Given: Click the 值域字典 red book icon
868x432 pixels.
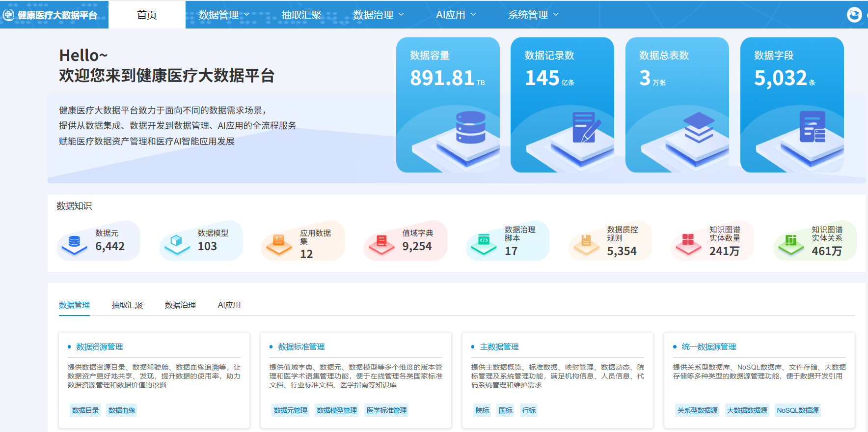Looking at the screenshot, I should click(x=381, y=242).
